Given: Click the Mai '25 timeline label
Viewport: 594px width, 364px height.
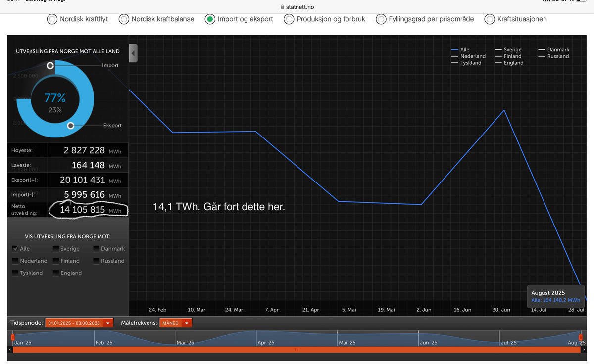Looking at the screenshot, I should (x=347, y=343).
